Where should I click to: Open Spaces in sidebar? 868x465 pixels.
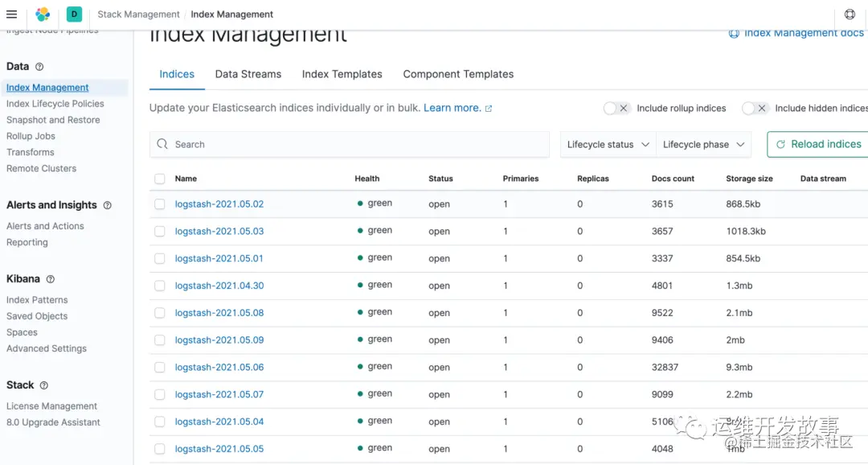(22, 332)
